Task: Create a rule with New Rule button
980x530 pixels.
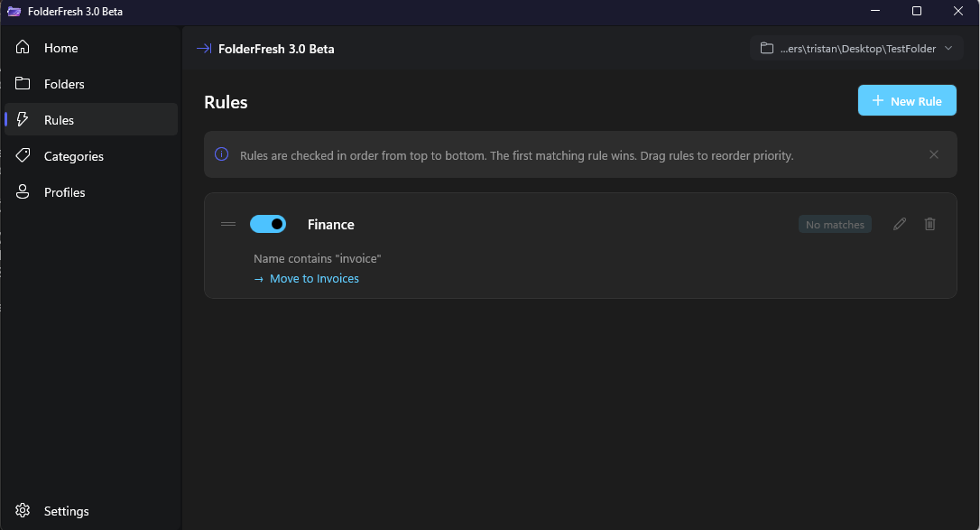Action: click(907, 100)
